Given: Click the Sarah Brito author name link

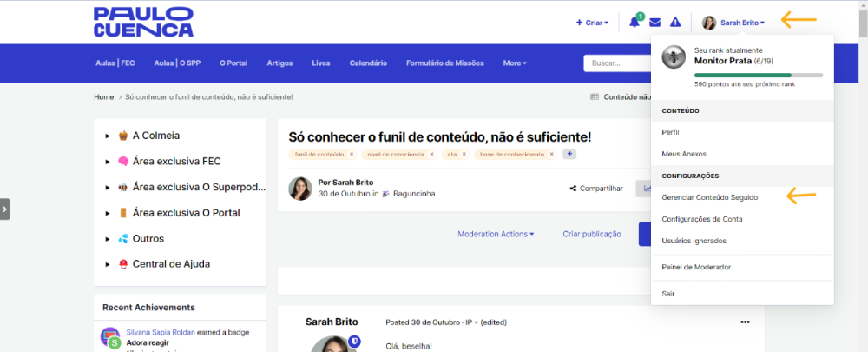Looking at the screenshot, I should [x=352, y=183].
